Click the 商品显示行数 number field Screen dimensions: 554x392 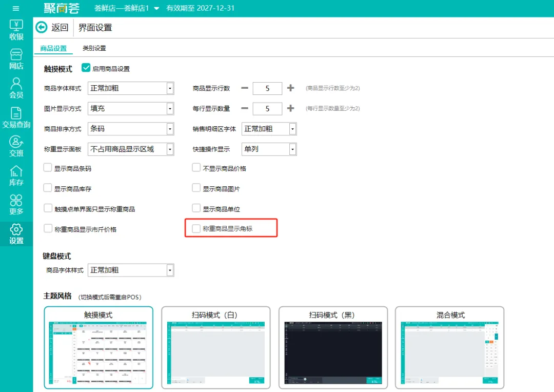tap(267, 88)
